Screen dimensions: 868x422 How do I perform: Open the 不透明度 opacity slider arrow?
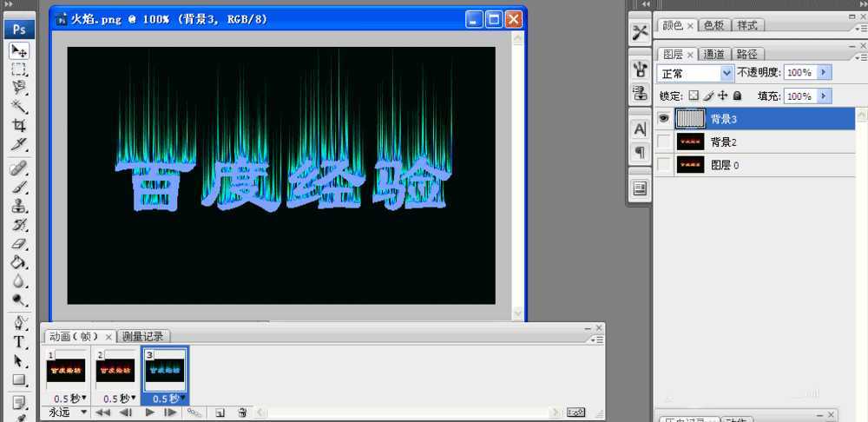coord(823,73)
